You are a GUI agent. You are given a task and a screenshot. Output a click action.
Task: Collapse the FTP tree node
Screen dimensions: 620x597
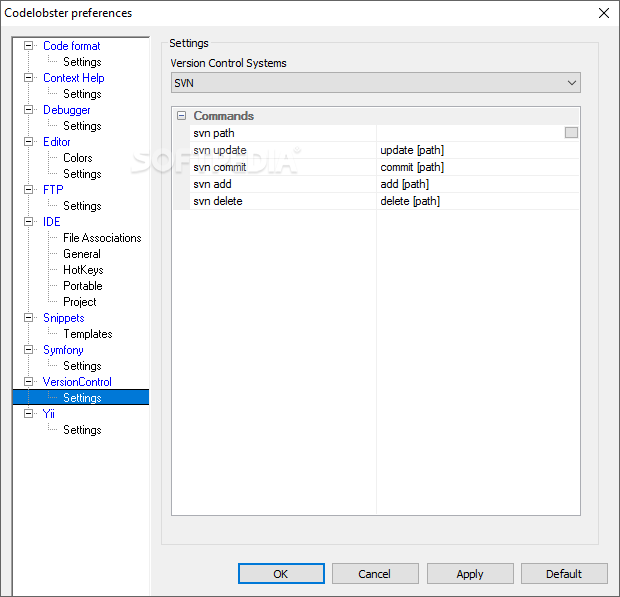tap(28, 189)
